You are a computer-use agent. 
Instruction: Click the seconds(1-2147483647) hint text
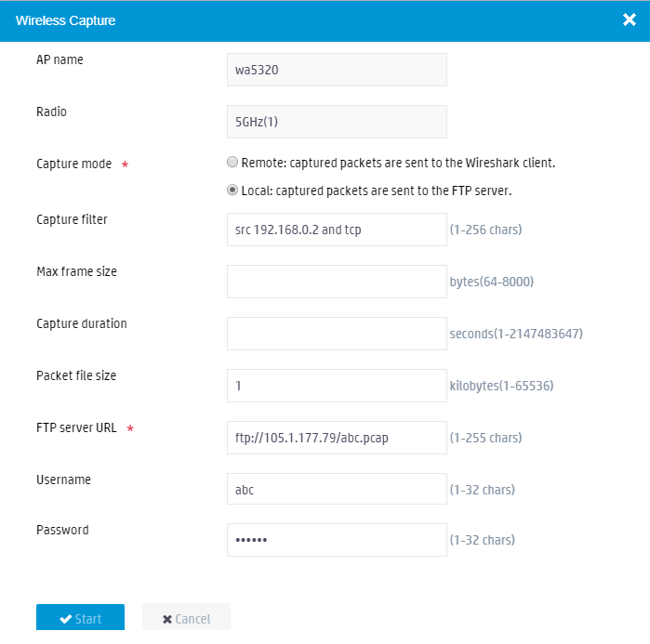click(x=516, y=334)
